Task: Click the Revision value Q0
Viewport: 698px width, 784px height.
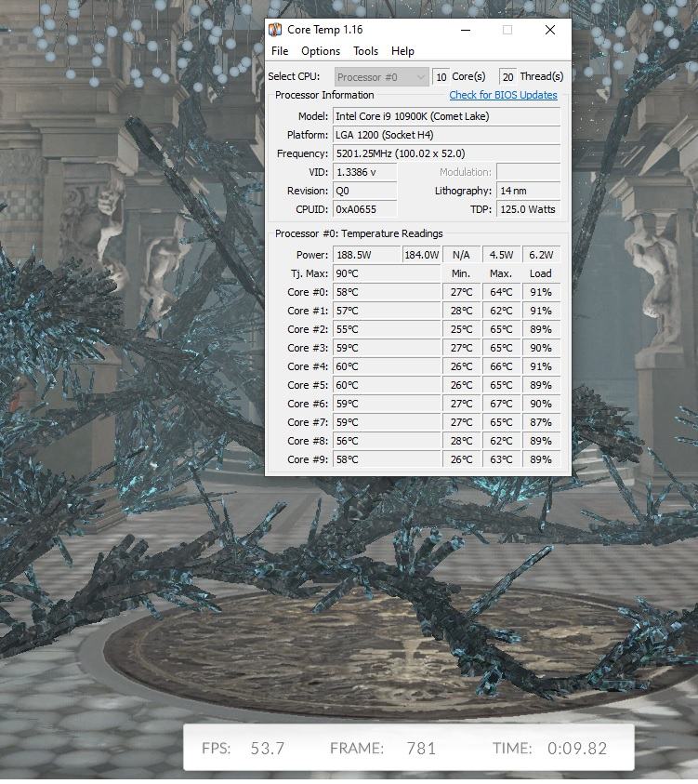Action: point(364,191)
